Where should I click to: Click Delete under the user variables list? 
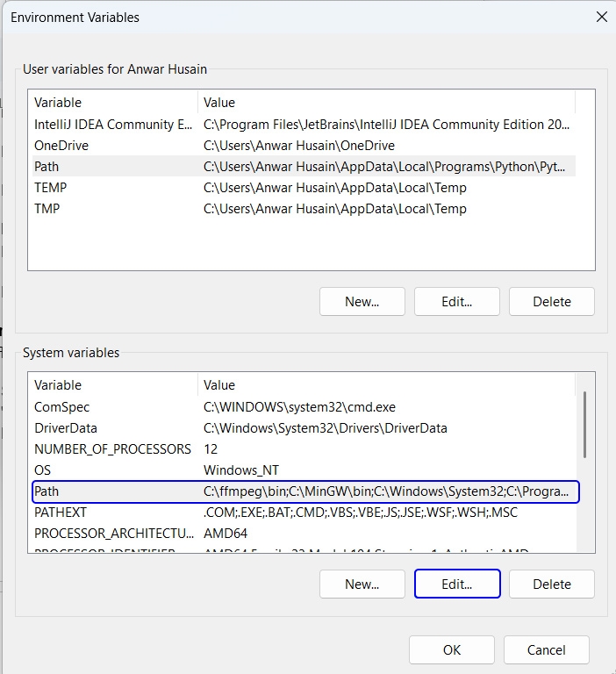pyautogui.click(x=551, y=301)
